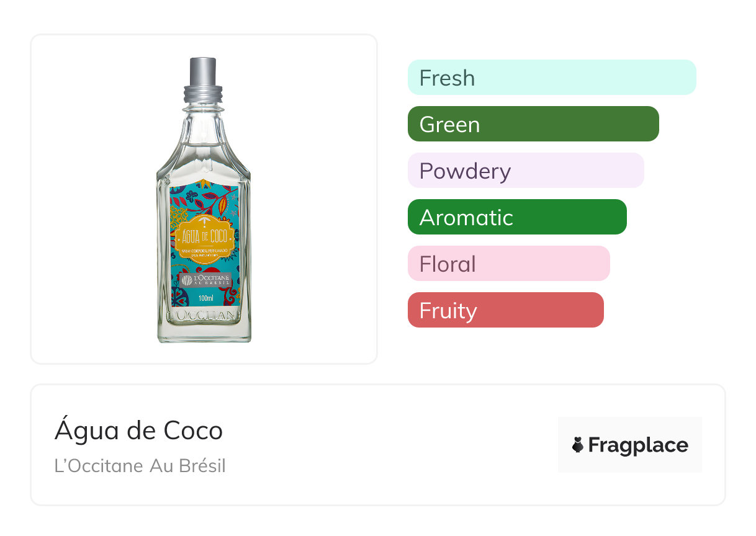Click the golden Água de Coco badge on the bottle
This screenshot has height=536, width=756.
204,235
